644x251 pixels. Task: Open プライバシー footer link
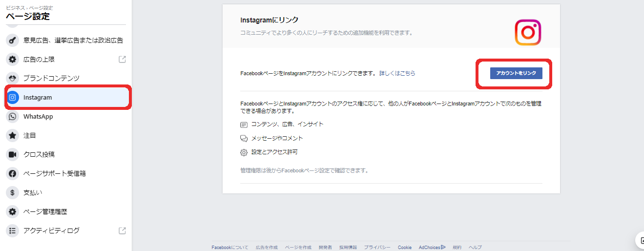[x=377, y=248]
